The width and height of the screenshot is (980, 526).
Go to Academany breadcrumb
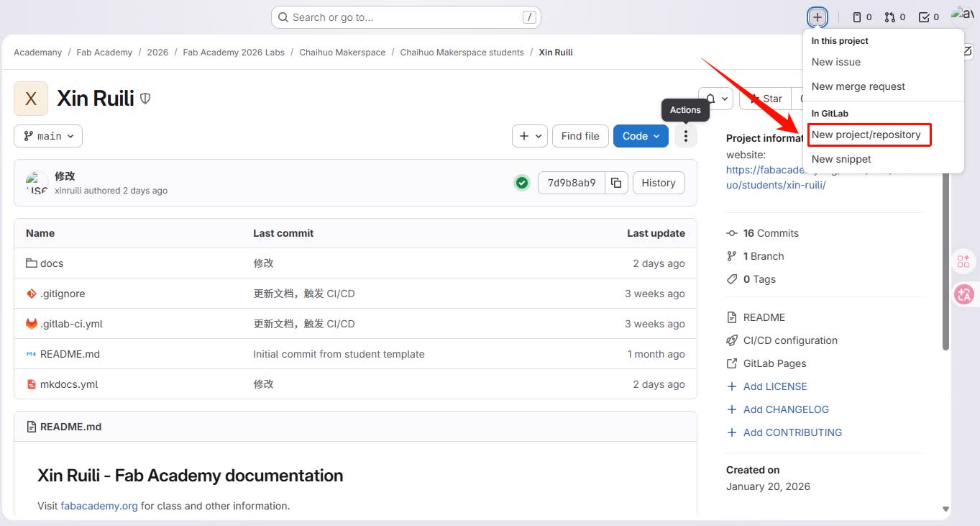38,53
